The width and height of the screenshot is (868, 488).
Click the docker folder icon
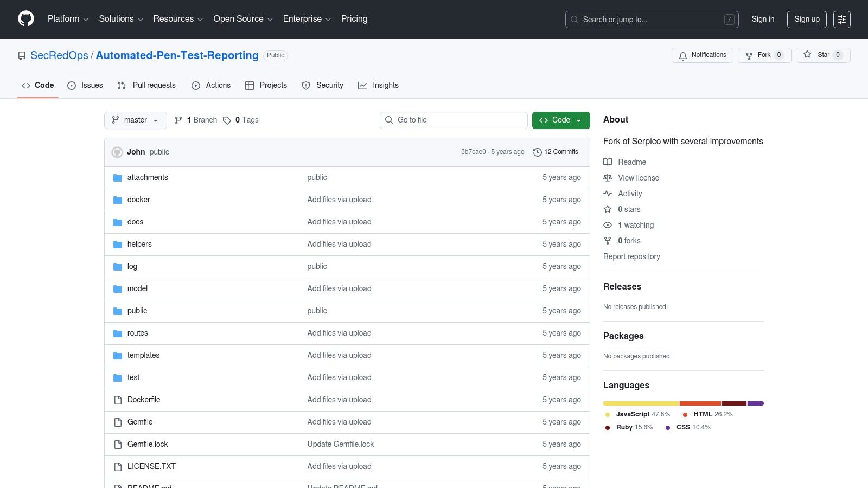tap(118, 200)
